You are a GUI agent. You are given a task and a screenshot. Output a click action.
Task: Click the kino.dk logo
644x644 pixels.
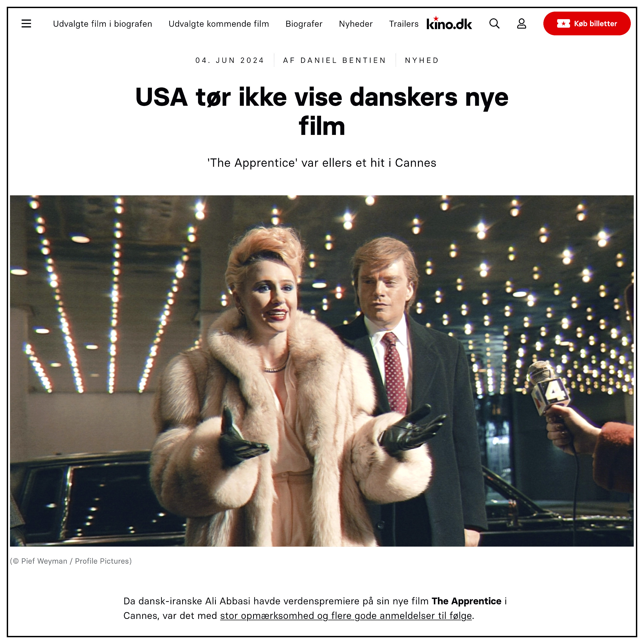[449, 23]
